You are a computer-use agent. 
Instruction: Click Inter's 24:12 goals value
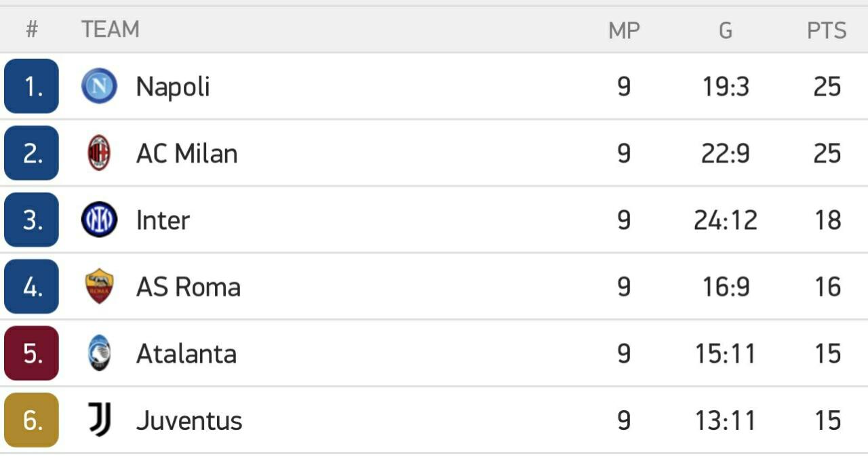pyautogui.click(x=726, y=220)
